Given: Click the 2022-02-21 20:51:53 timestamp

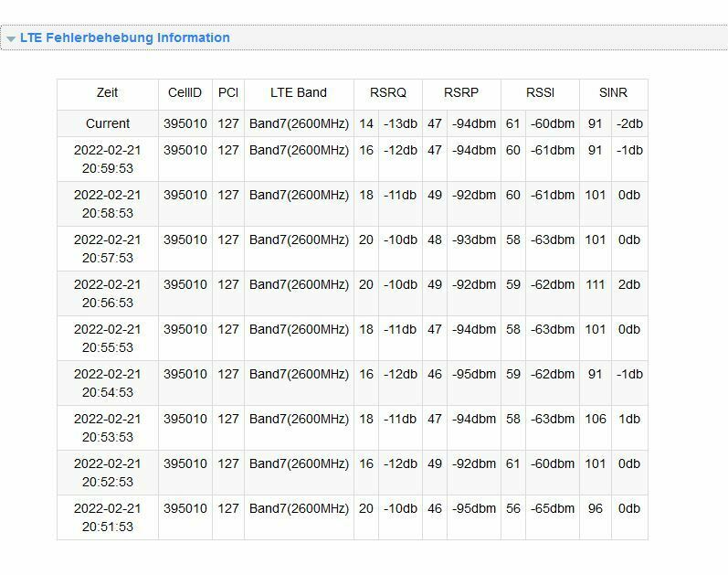Looking at the screenshot, I should pyautogui.click(x=107, y=517).
